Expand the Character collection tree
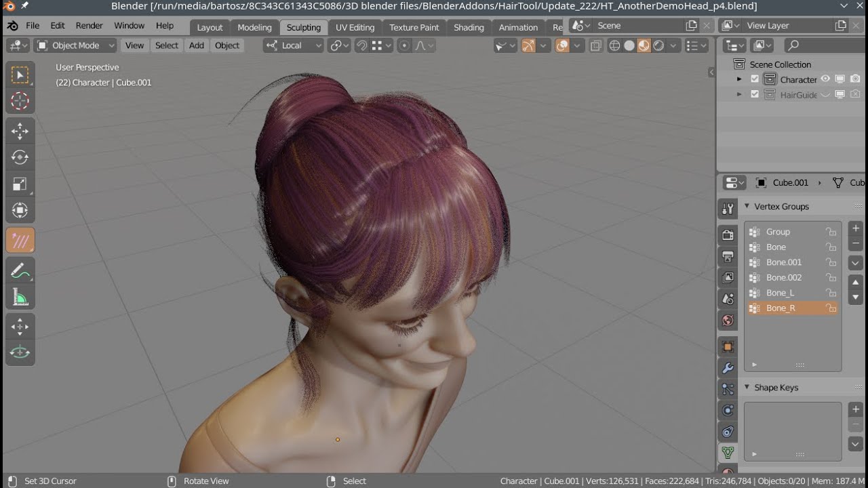This screenshot has width=868, height=488. tap(739, 79)
